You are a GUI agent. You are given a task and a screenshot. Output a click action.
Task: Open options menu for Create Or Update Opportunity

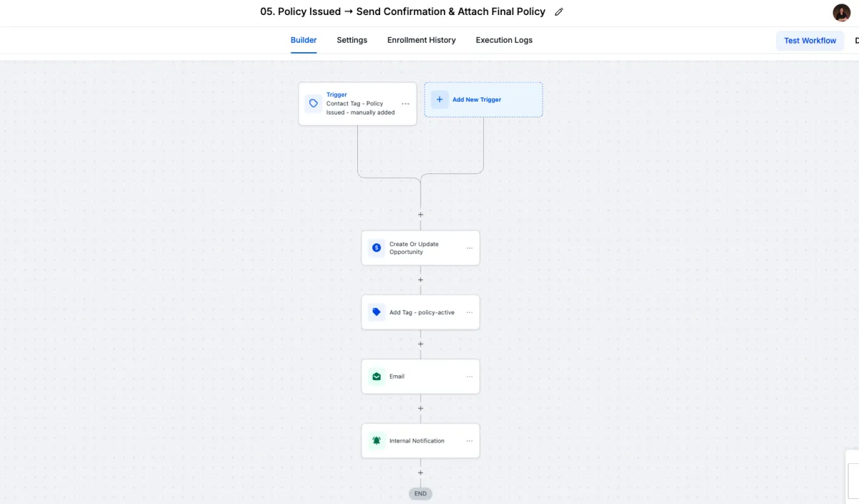point(470,248)
